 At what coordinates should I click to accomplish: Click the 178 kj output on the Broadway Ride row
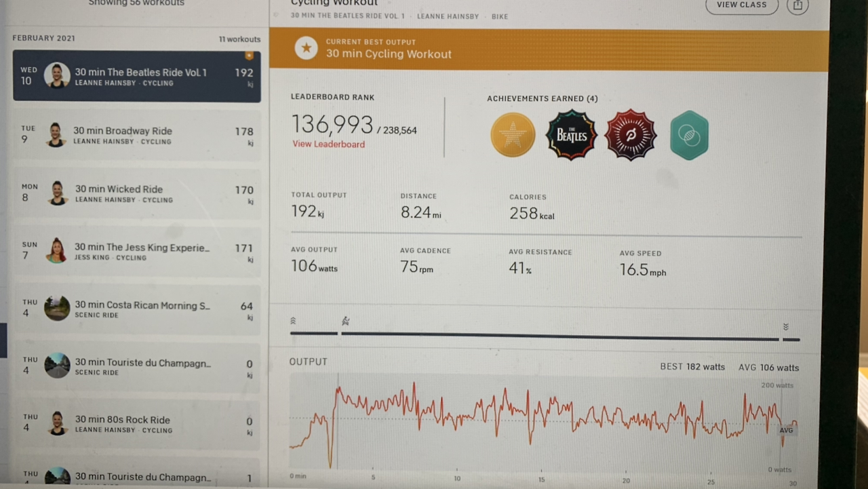(x=244, y=135)
